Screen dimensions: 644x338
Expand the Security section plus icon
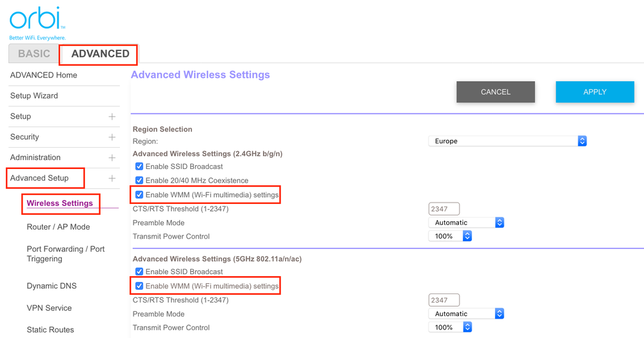coord(112,137)
